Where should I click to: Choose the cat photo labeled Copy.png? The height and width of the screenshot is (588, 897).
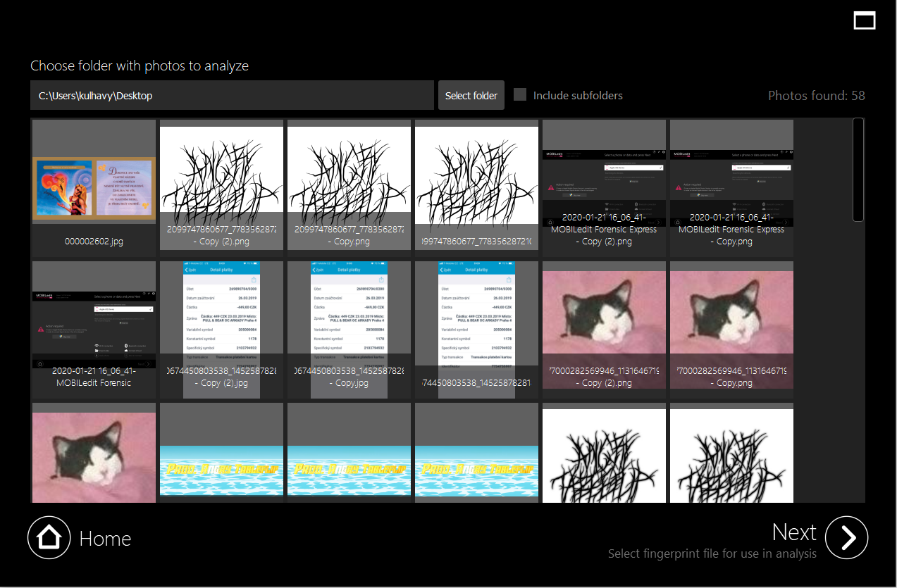[x=731, y=329]
